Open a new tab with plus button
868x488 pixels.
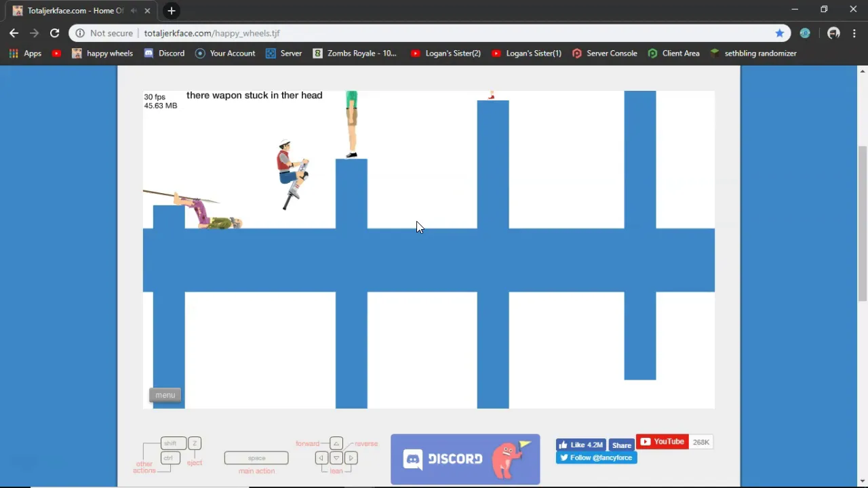172,11
